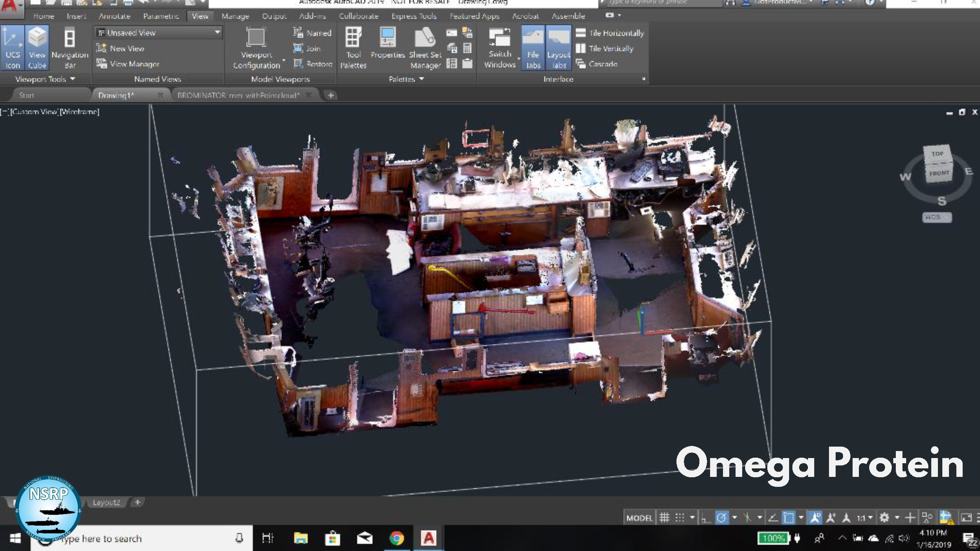The width and height of the screenshot is (980, 551).
Task: Open the Unsaved View dropdown
Action: coord(159,33)
